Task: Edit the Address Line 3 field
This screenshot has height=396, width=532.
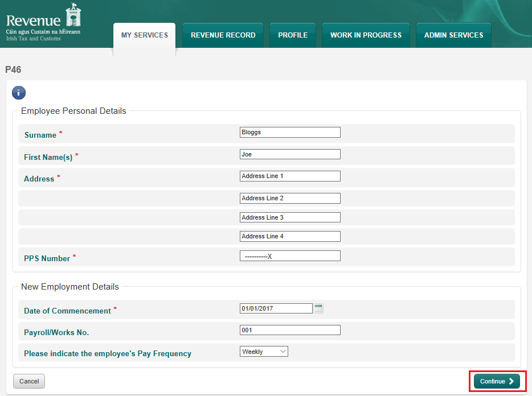Action: point(290,217)
